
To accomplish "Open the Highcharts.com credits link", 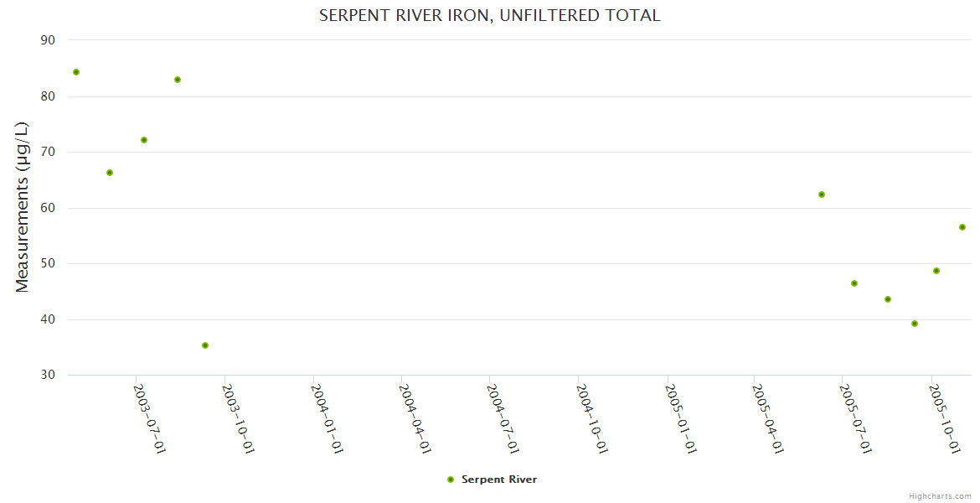I will (x=940, y=496).
